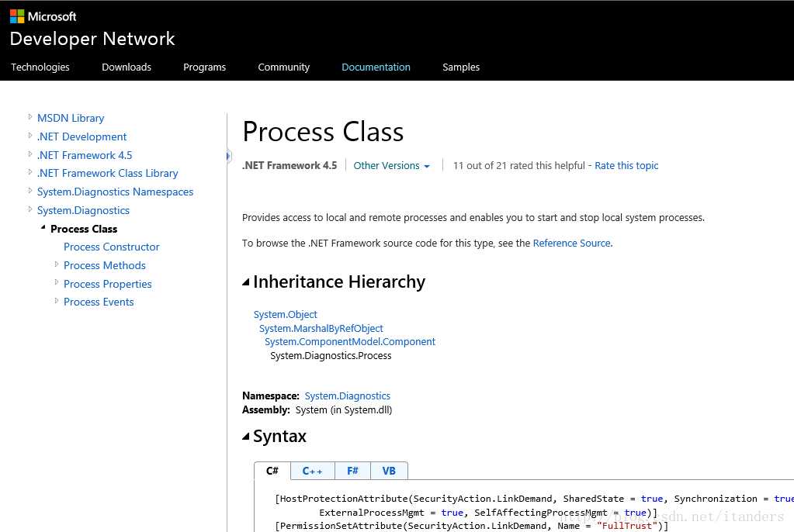
Task: Expand the Process Properties tree node
Action: coord(57,282)
